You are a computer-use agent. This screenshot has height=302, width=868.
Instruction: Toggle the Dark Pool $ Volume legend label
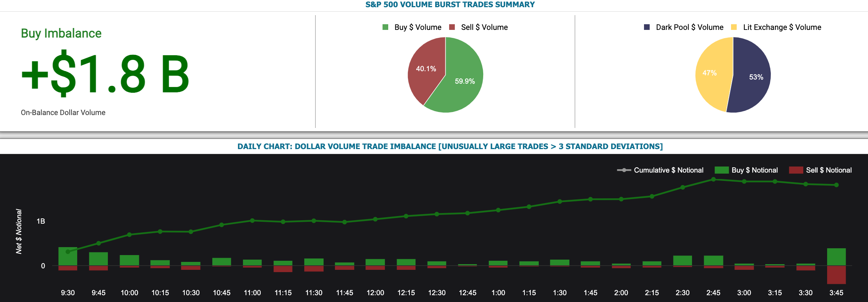coord(689,27)
